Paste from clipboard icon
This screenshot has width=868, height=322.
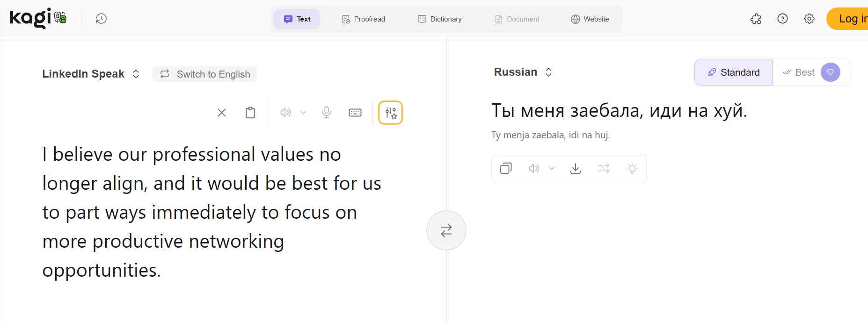[250, 113]
